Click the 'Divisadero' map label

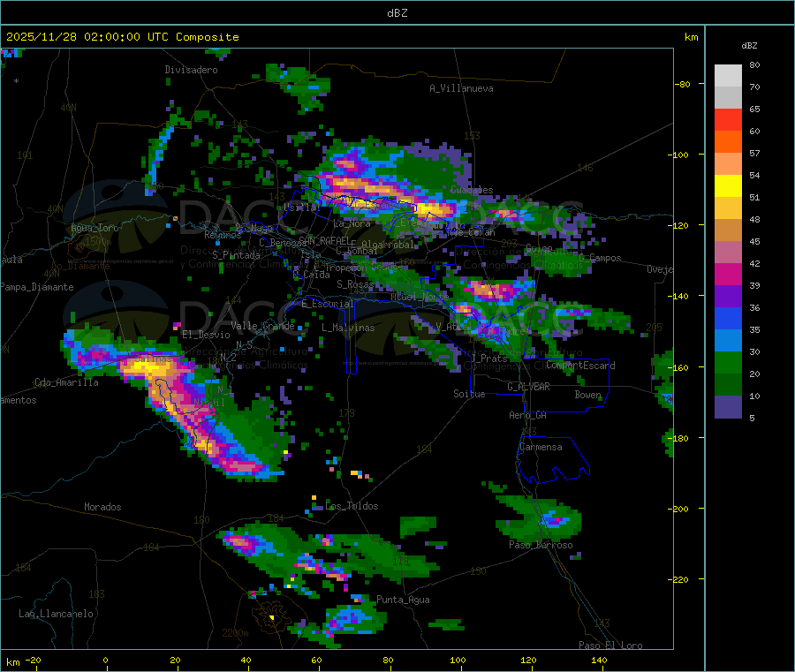click(x=191, y=70)
